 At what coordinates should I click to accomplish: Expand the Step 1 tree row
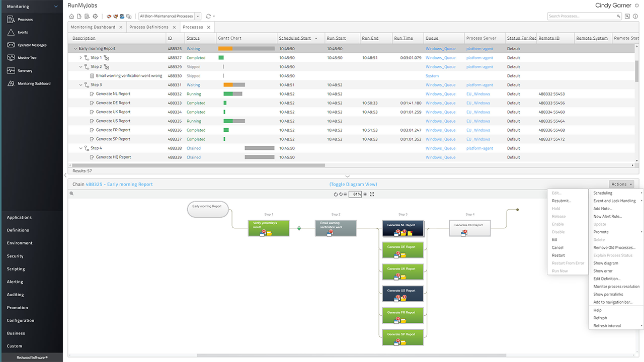pyautogui.click(x=81, y=58)
